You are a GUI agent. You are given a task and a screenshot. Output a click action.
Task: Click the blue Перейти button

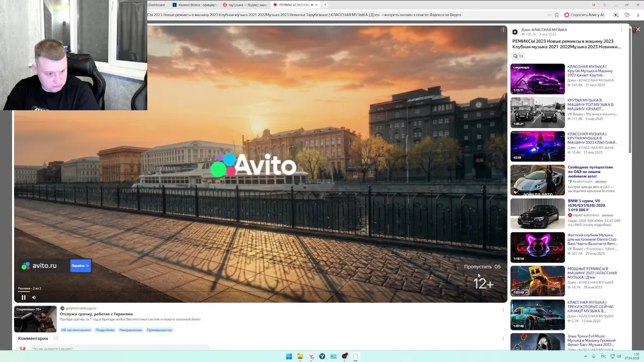click(x=80, y=265)
